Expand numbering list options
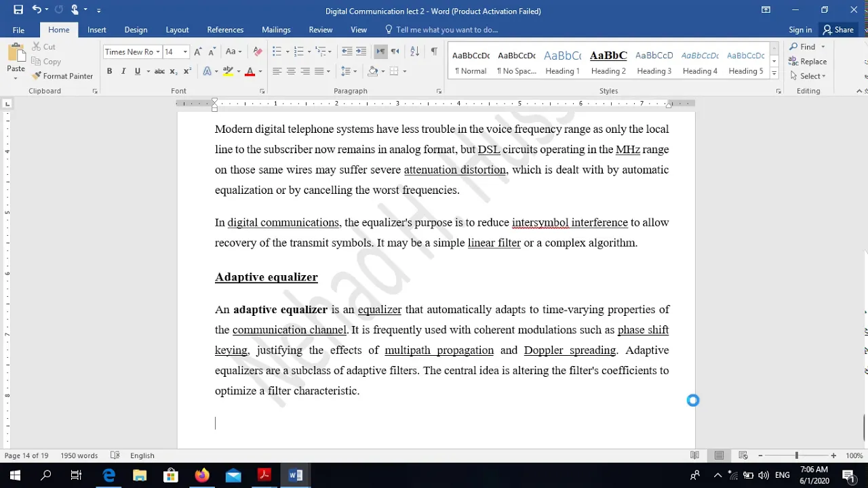This screenshot has height=488, width=868. coord(309,52)
